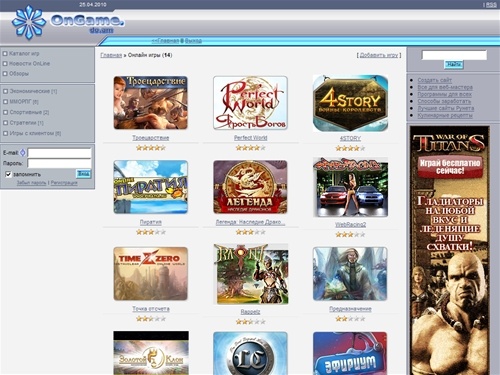Open the 4Story game thumbnail
Screen dimensions: 500x375
[x=350, y=103]
